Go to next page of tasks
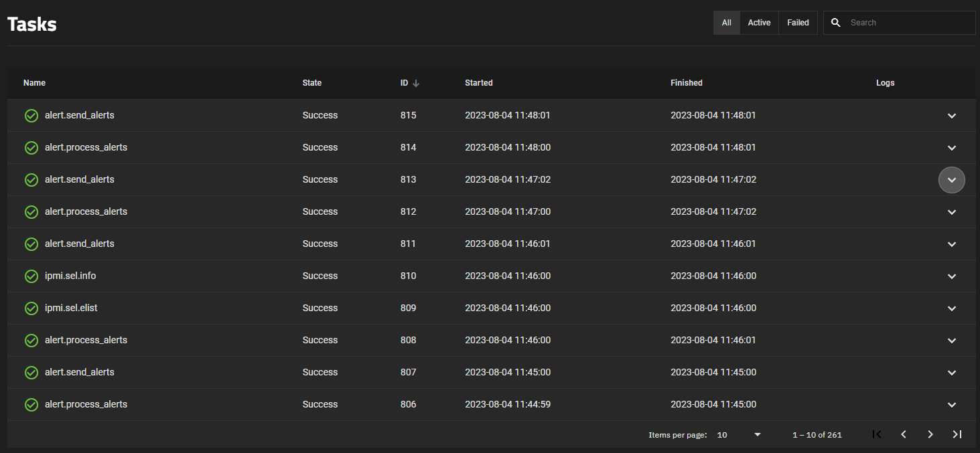Screen dimensions: 980x453 (x=930, y=434)
